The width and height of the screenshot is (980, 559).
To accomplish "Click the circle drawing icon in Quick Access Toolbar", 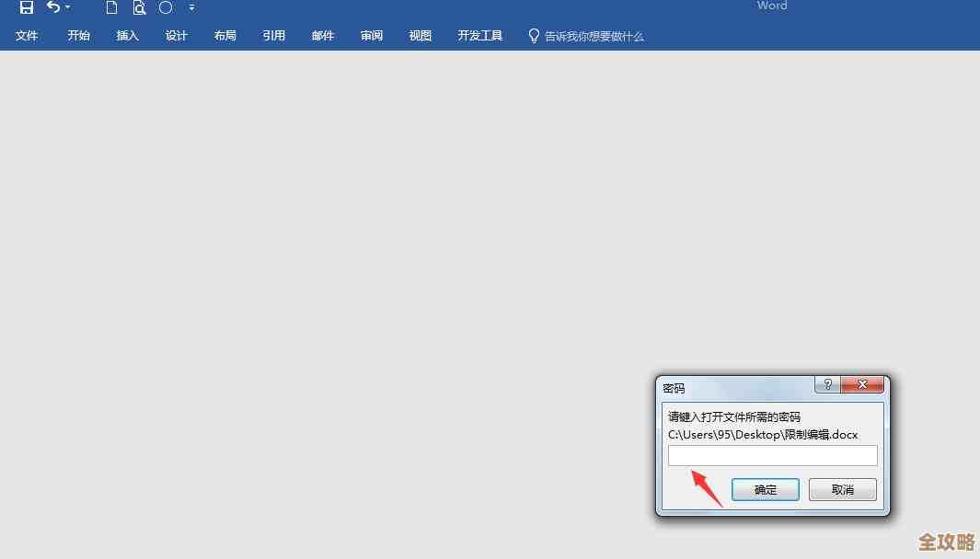I will (x=166, y=7).
